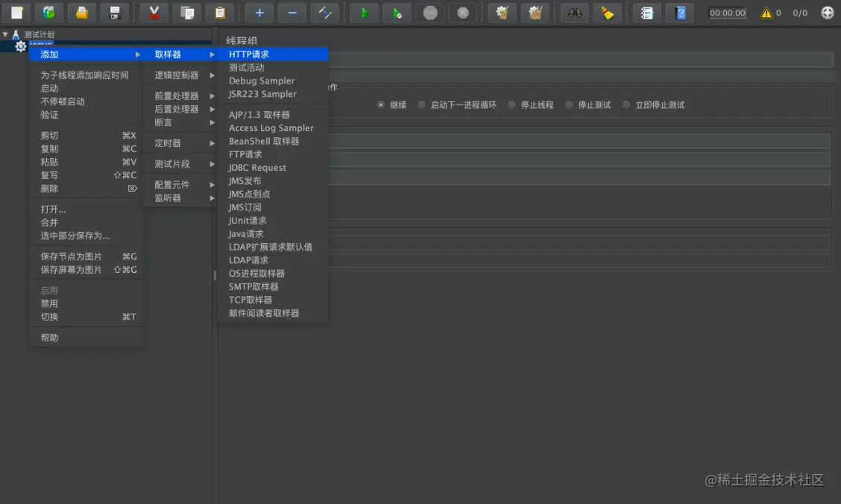Choose JDBC Request sampler
Viewport: 841px width, 504px height.
click(273, 167)
